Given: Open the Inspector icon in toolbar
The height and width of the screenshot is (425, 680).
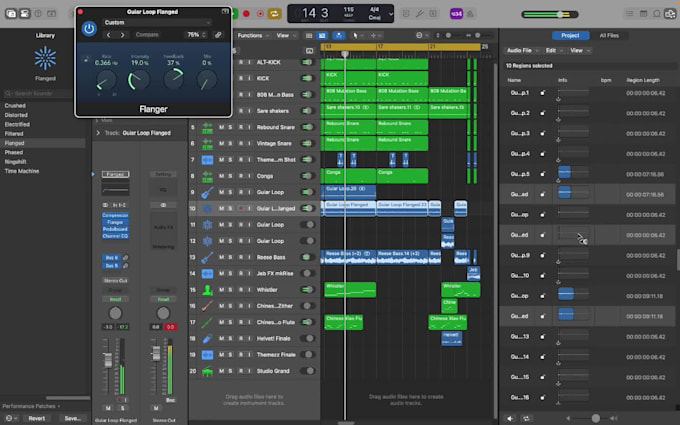Looking at the screenshot, I should (x=25, y=14).
